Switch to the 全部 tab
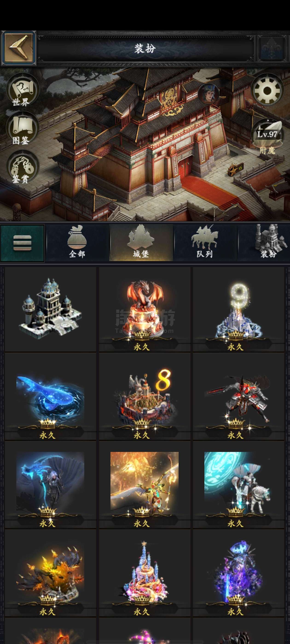This screenshot has height=644, width=290. click(77, 243)
